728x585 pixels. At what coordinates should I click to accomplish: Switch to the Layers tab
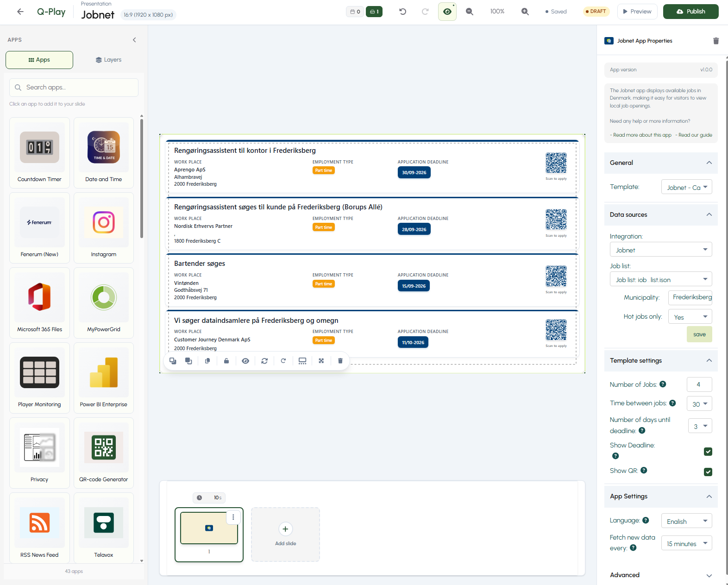point(108,60)
